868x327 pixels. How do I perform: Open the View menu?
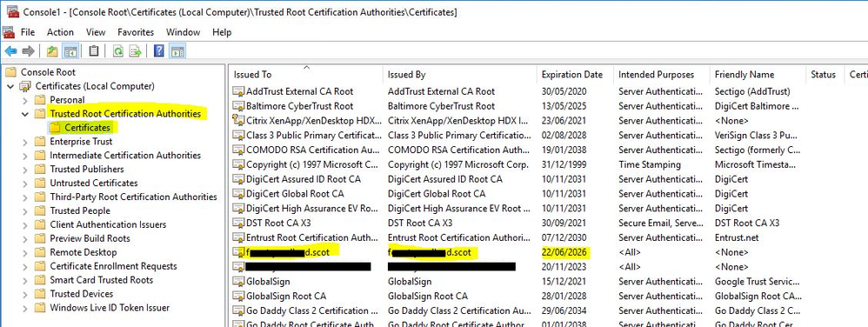pos(96,32)
